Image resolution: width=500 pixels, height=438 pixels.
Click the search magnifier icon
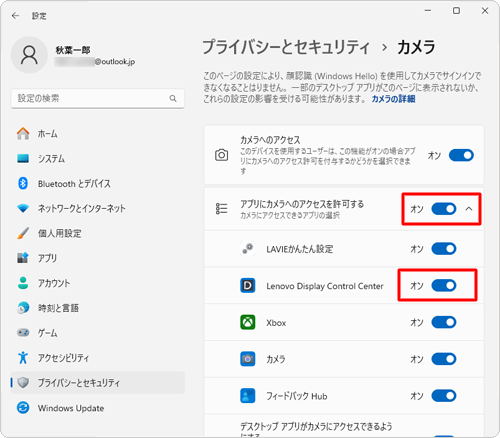173,98
